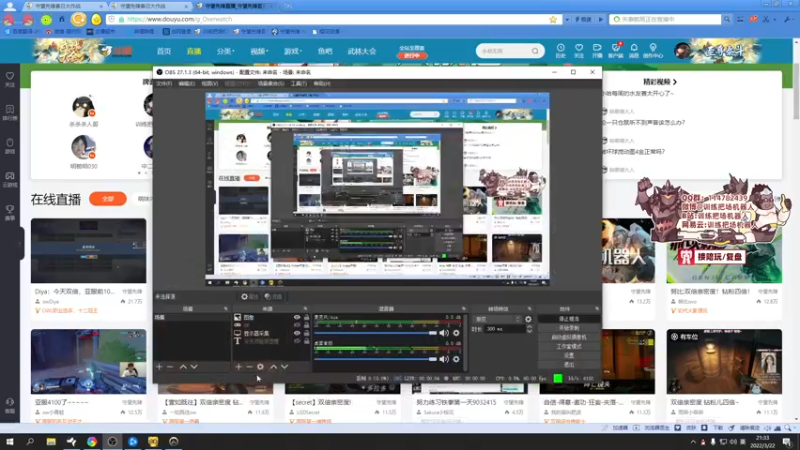Move the scene up in the scenes list
The height and width of the screenshot is (450, 800).
(x=183, y=366)
